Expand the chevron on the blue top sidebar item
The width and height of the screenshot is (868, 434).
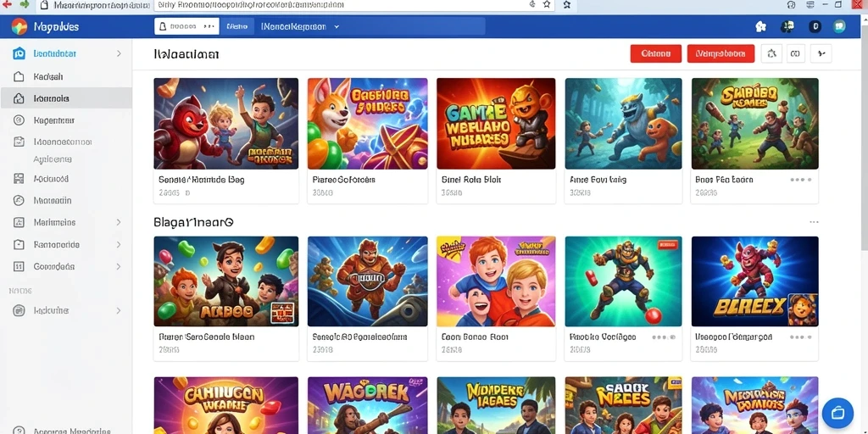tap(119, 53)
